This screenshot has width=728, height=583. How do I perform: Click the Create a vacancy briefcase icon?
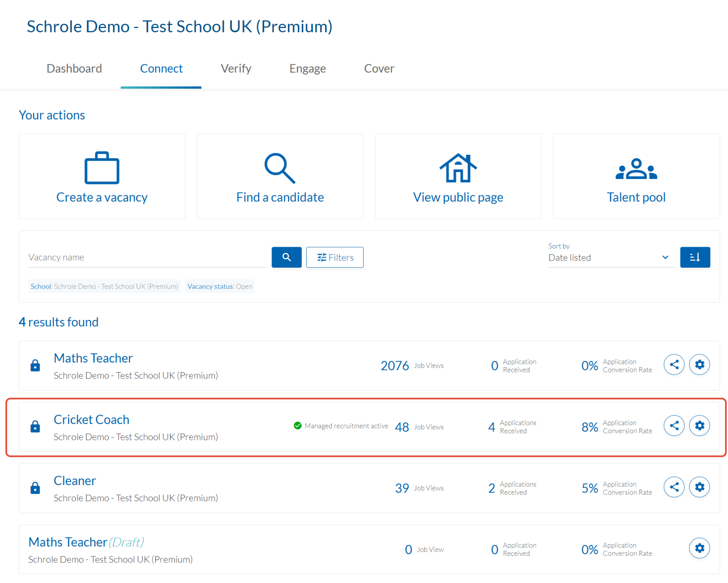[x=102, y=168]
